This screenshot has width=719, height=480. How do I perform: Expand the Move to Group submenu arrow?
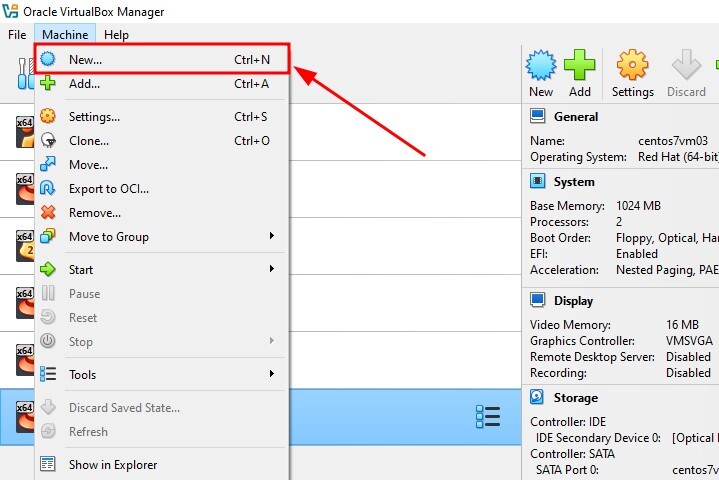coord(272,237)
